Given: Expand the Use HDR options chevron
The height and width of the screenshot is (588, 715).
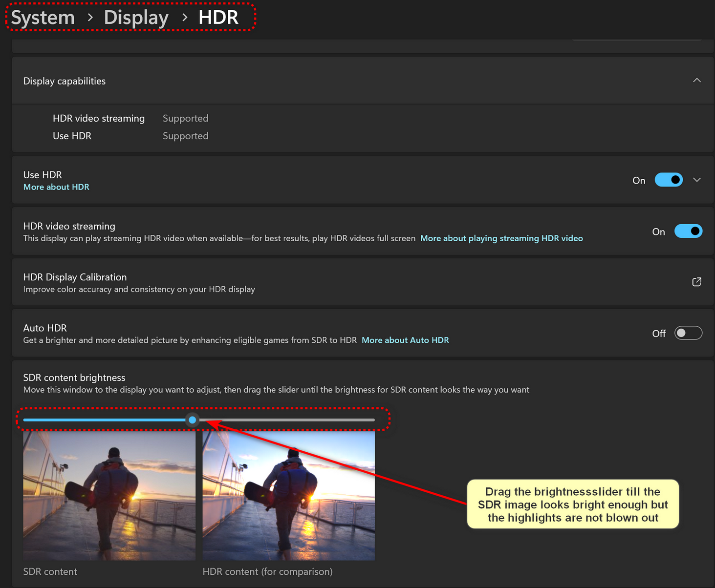Looking at the screenshot, I should coord(696,180).
